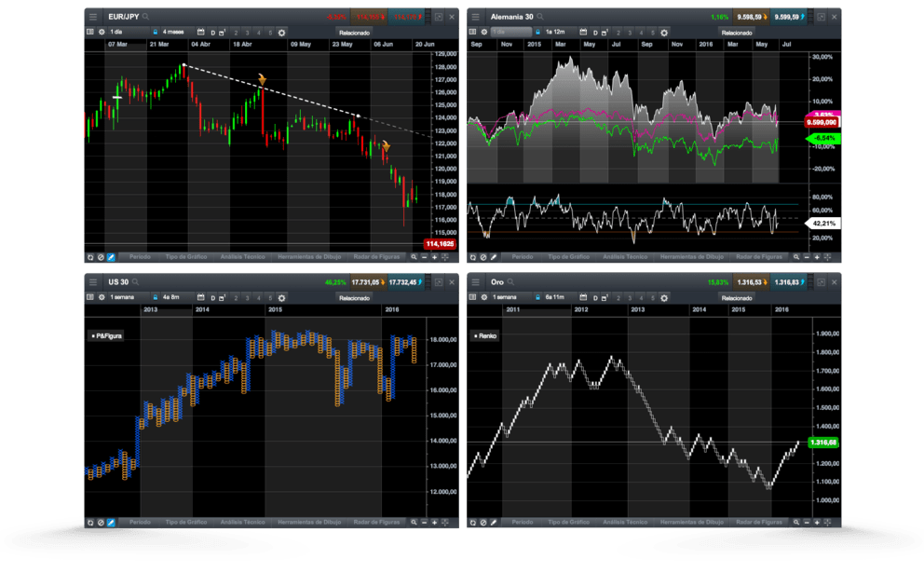Zoom in with plus in Alemania 30 chart
This screenshot has height=586, width=924.
coord(817,258)
